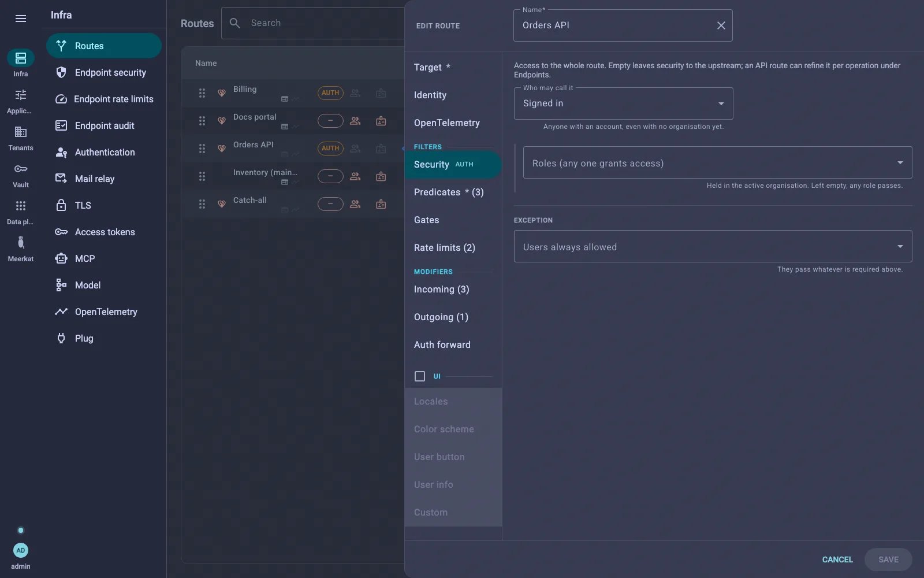Click the users icon in Inventory row
Viewport: 924px width, 578px height.
[355, 176]
